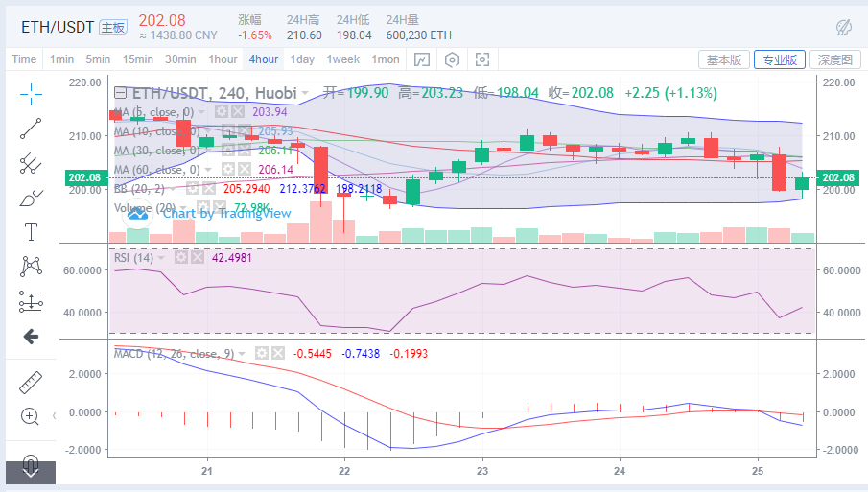Click the bottom-left collapse toolbar arrow
This screenshot has width=868, height=492.
[x=31, y=473]
